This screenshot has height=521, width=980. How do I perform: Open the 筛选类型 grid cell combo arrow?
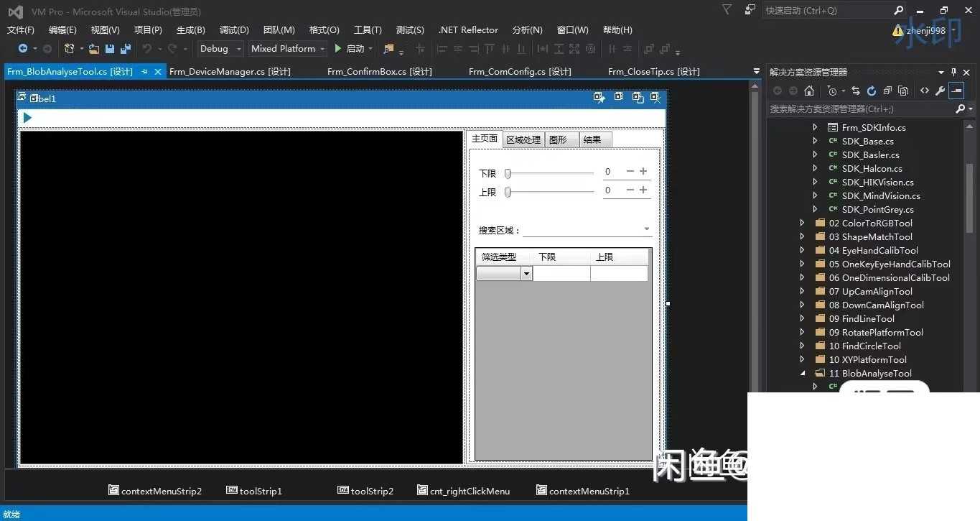coord(526,274)
